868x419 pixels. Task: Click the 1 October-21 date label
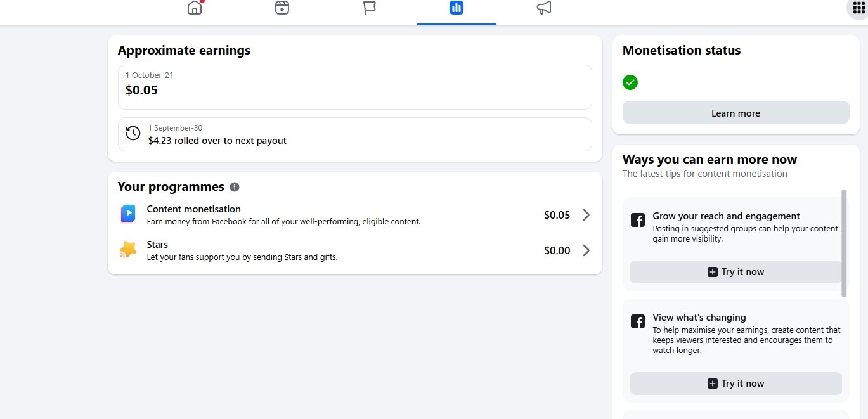(x=150, y=75)
